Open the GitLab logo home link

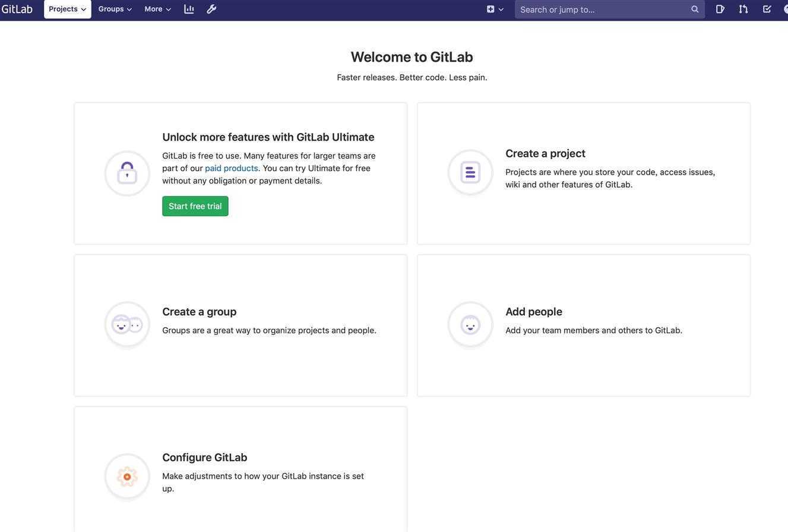(x=17, y=9)
